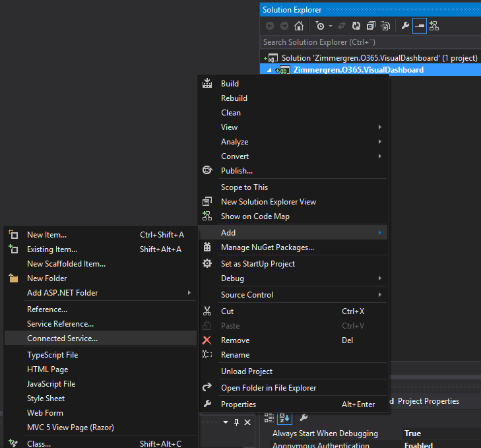Click the Refresh icon in Solution Explorer
Image resolution: width=481 pixels, height=448 pixels.
[x=356, y=26]
